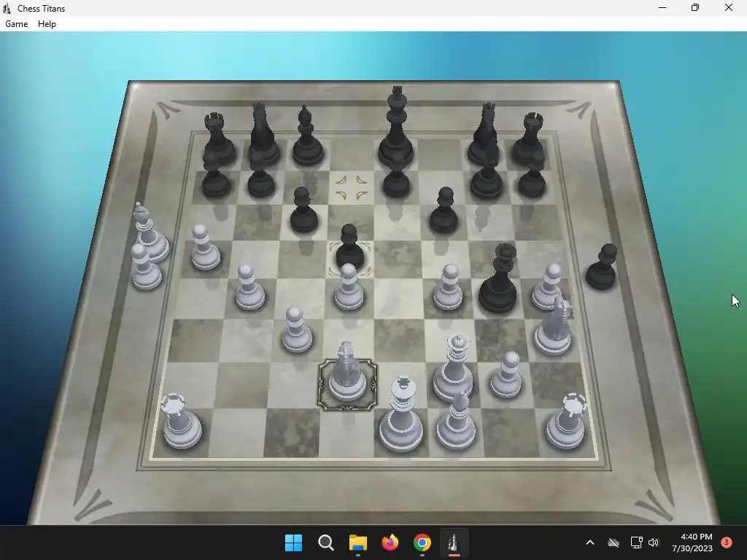
Task: Launch Google Chrome from the taskbar
Action: pos(422,542)
